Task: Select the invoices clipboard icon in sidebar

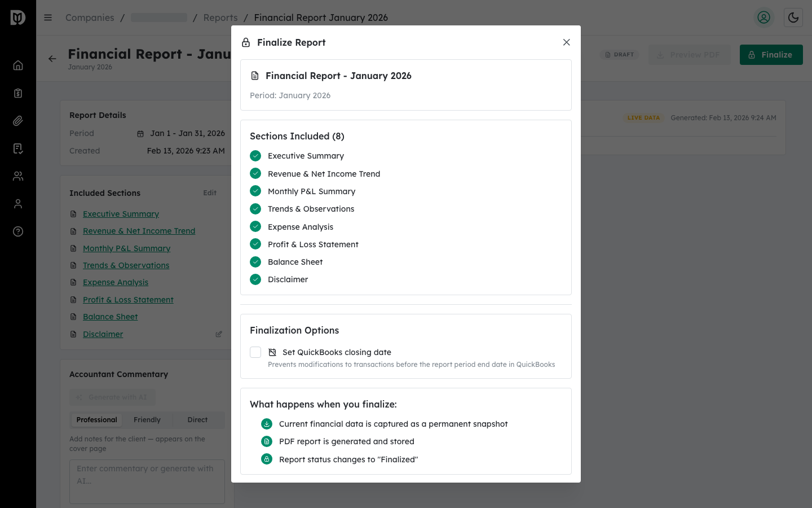Action: (17, 93)
